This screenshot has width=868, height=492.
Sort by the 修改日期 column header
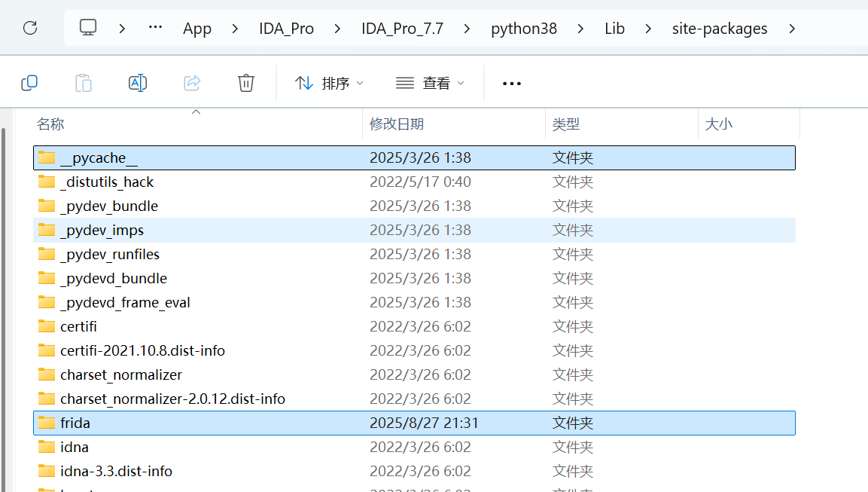pos(396,124)
